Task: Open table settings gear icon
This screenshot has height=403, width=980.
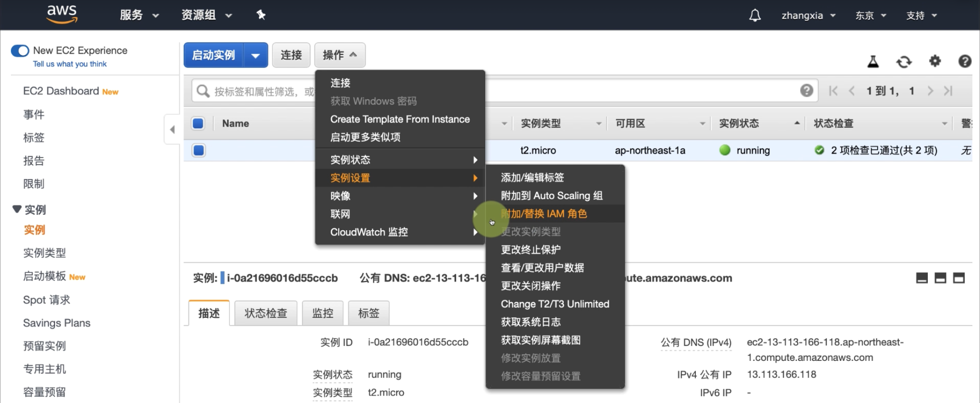Action: click(935, 61)
